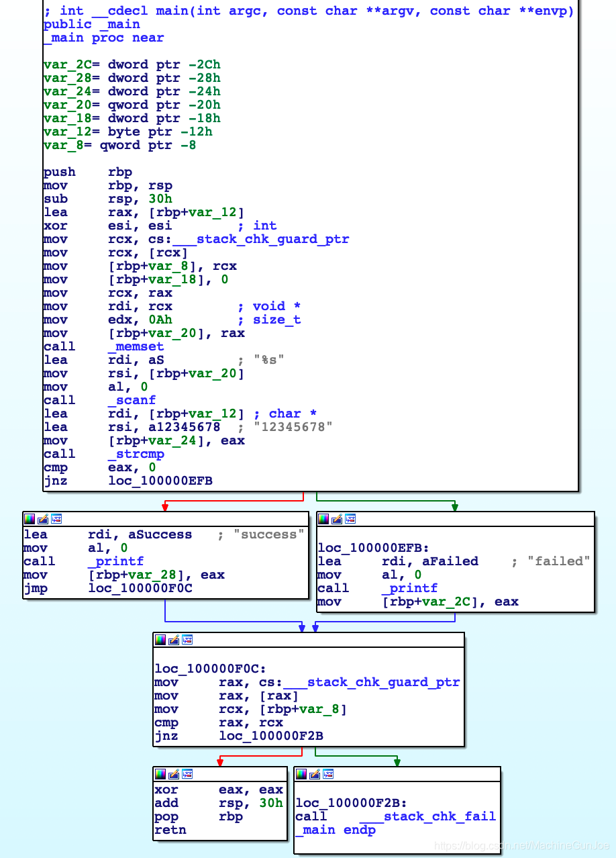This screenshot has height=858, width=616.
Task: Click the aS format string operand
Action: [156, 360]
